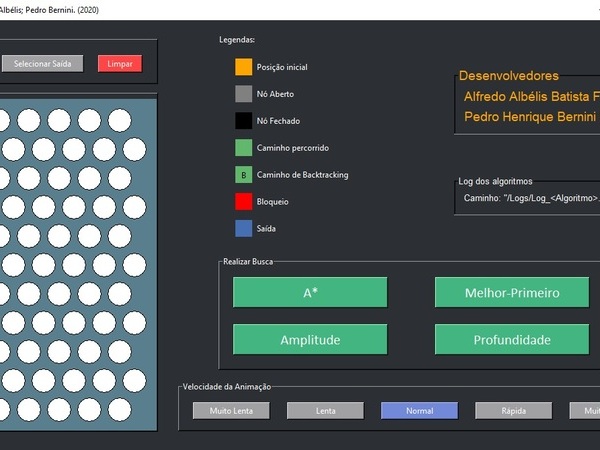Screen dimensions: 600x450
Task: Click the black Nó Fechado swatch
Action: pos(243,122)
